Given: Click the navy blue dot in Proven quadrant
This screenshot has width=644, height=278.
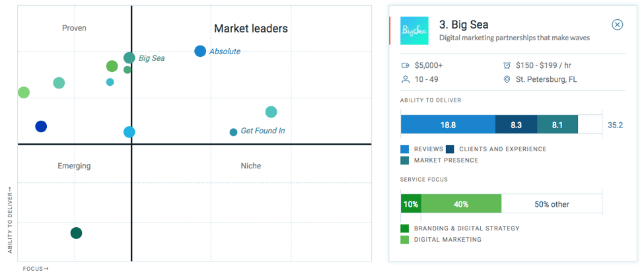Looking at the screenshot, I should [41, 126].
